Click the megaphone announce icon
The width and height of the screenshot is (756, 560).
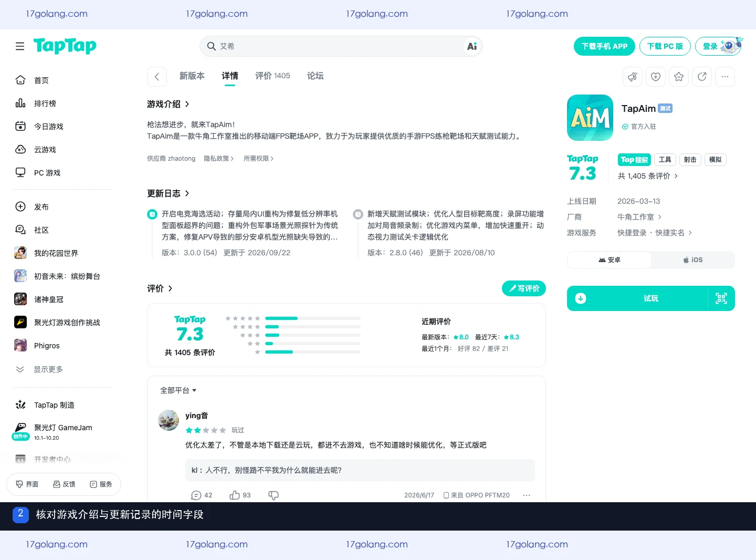click(633, 77)
